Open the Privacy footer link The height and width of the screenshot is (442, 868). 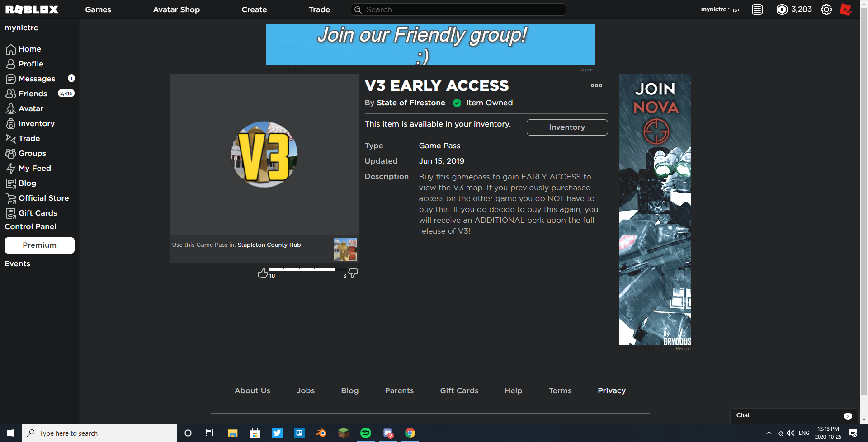click(x=612, y=390)
